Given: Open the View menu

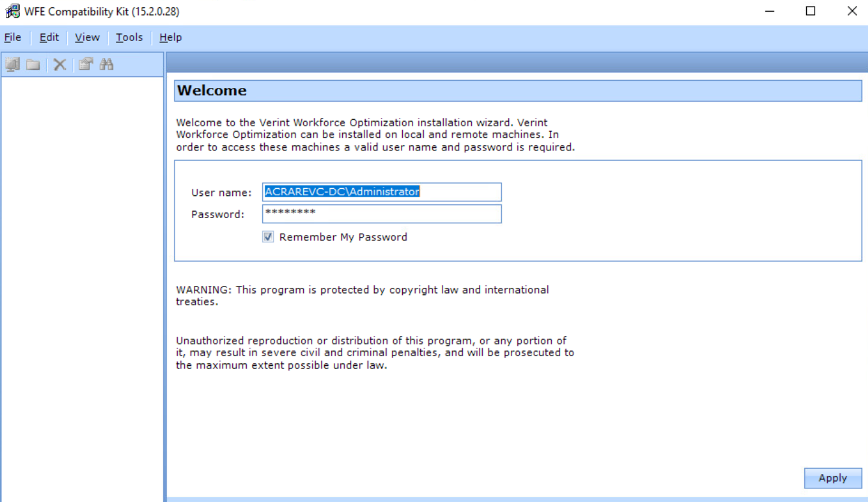Looking at the screenshot, I should tap(87, 38).
